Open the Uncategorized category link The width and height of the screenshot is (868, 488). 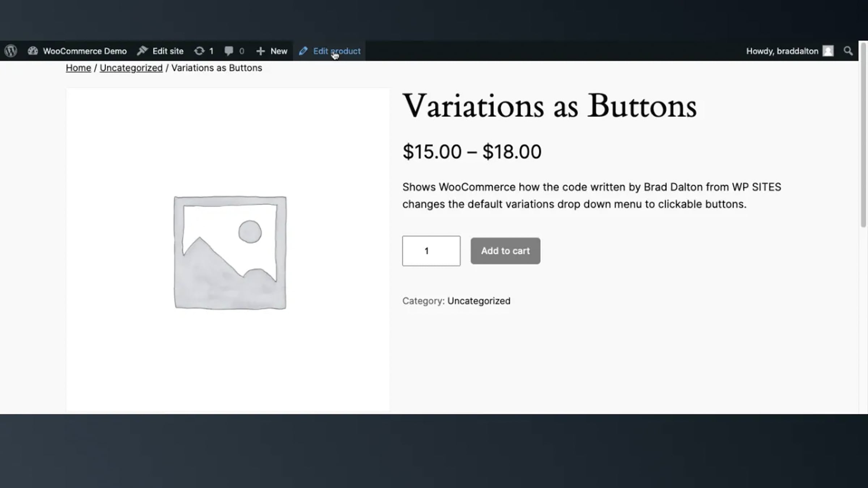click(x=478, y=301)
